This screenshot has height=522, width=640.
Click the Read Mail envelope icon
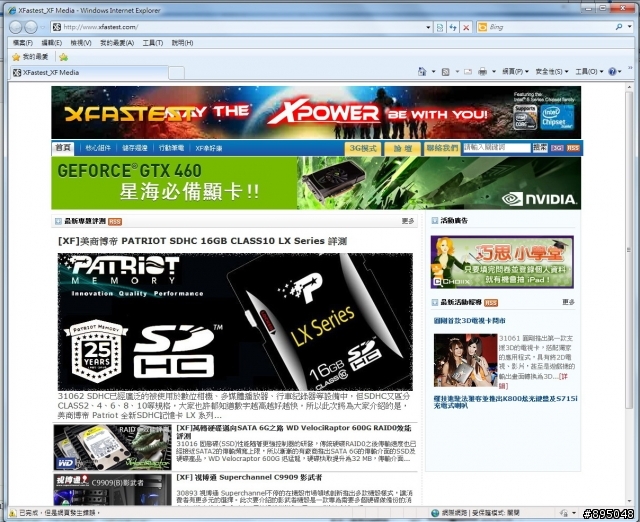(468, 72)
